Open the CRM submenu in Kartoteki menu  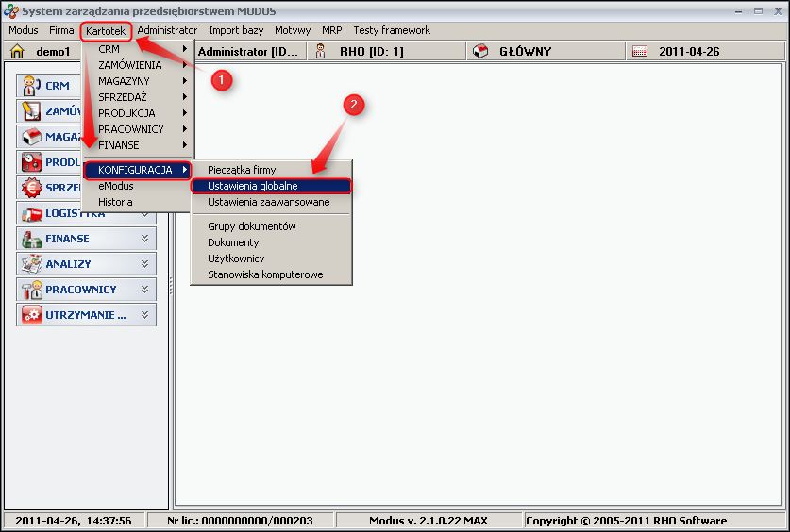[139, 49]
